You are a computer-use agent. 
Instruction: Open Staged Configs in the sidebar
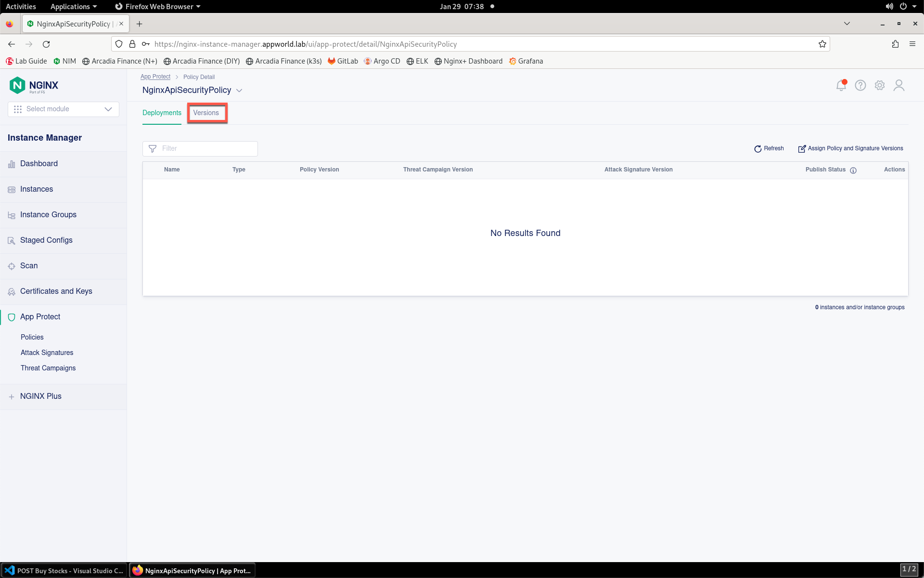(64, 240)
